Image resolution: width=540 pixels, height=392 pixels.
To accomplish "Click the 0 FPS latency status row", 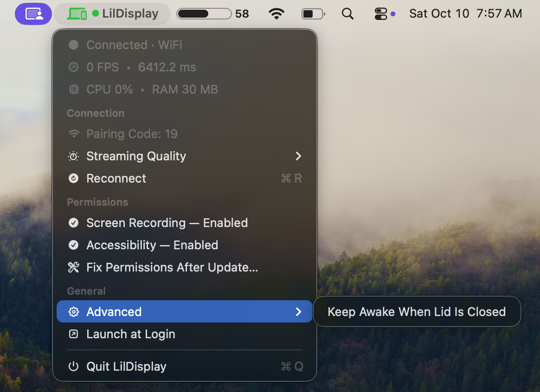I will pos(185,67).
